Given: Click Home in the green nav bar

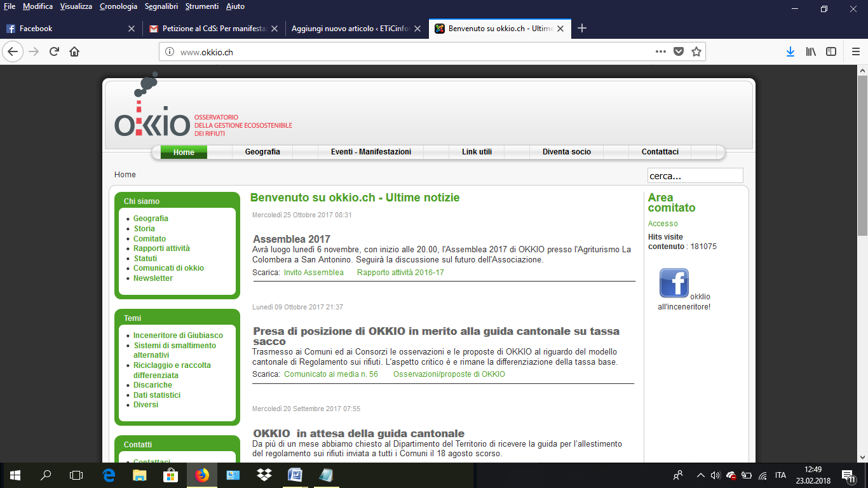Looking at the screenshot, I should coord(184,152).
